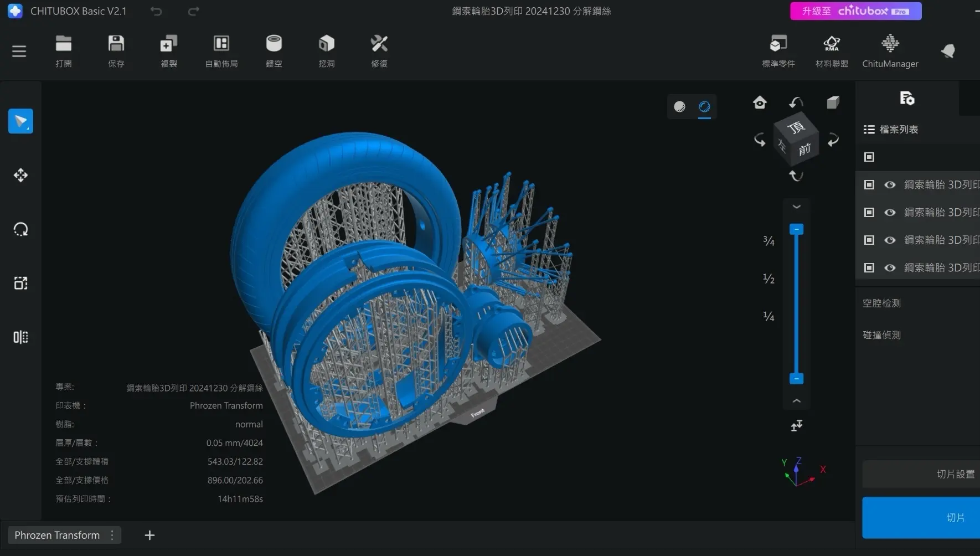980x556 pixels.
Task: Select the Mirror tool in left sidebar
Action: coord(20,337)
